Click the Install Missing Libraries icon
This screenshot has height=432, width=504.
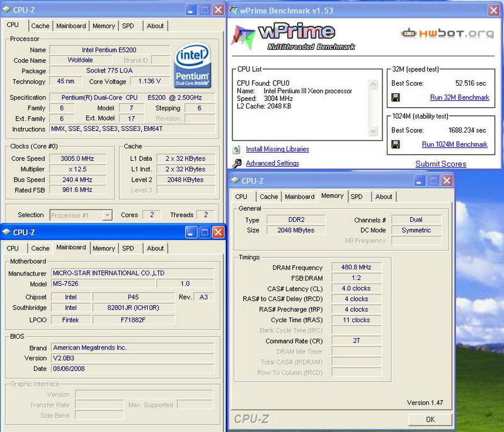pos(237,149)
